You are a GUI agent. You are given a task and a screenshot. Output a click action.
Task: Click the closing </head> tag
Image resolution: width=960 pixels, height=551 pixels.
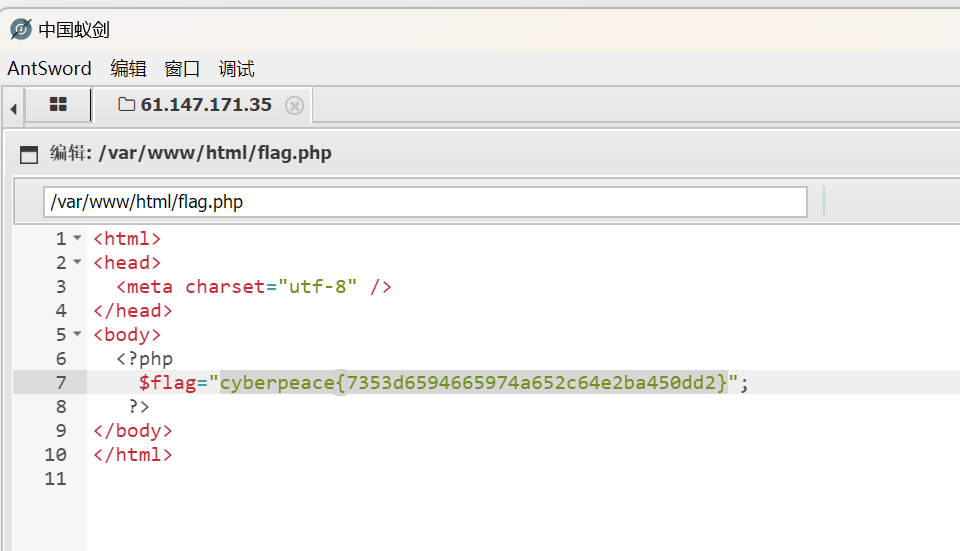click(x=133, y=311)
